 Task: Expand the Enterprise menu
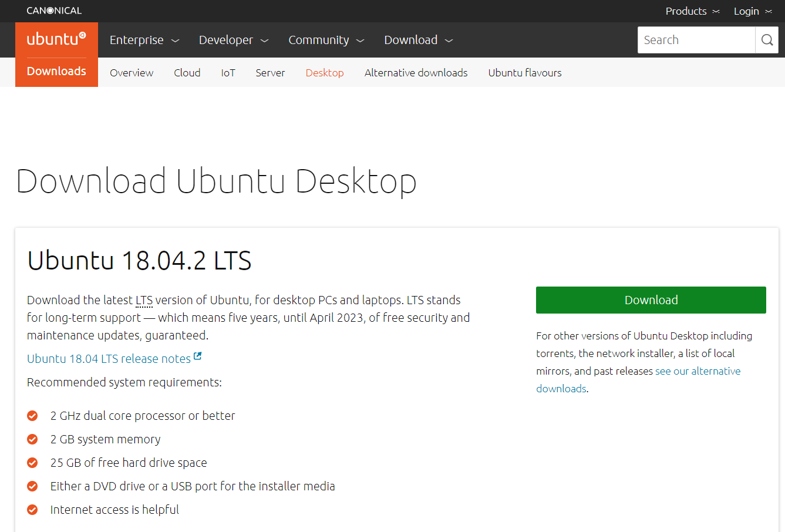(x=144, y=40)
